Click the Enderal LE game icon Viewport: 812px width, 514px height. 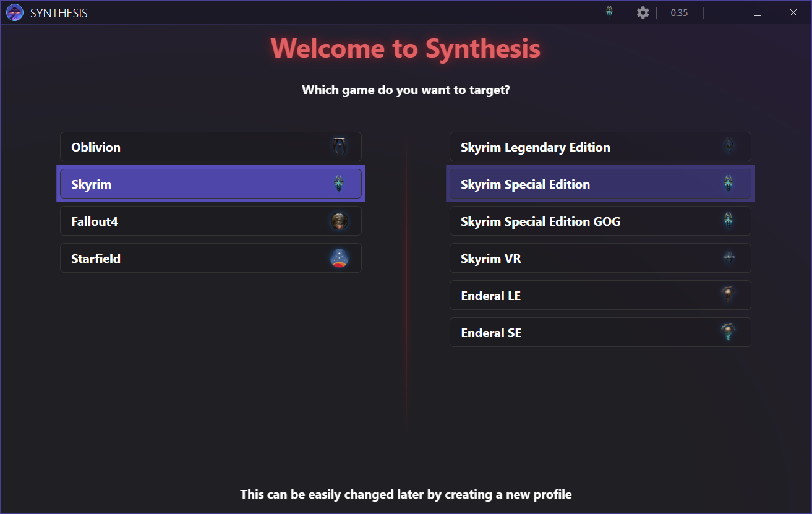729,295
